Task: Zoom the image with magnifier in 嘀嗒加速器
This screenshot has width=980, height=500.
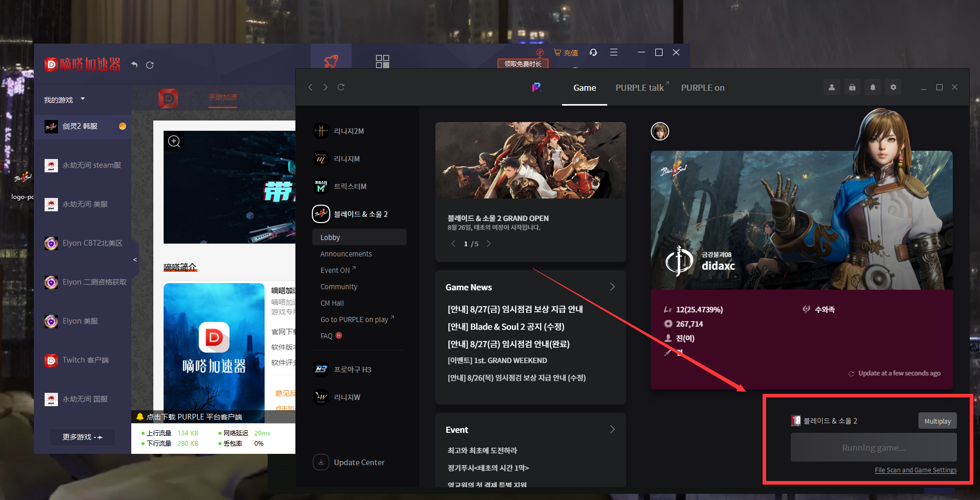Action: (174, 141)
